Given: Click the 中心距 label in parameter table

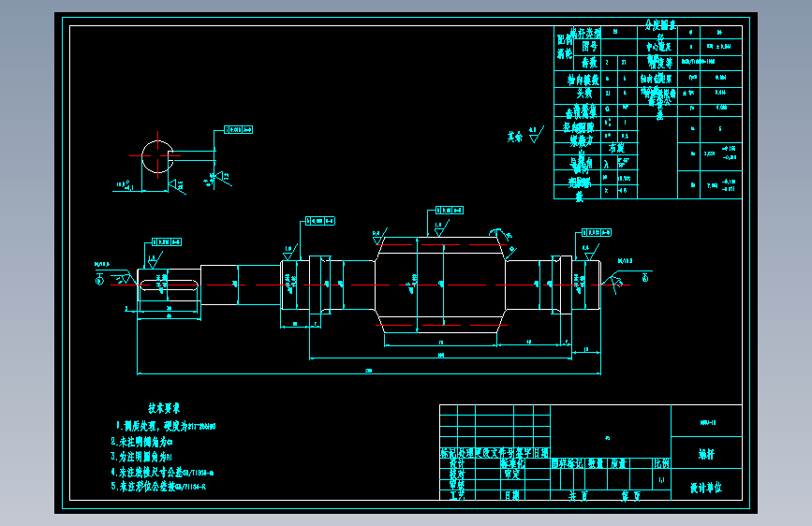Looking at the screenshot, I should click(x=658, y=47).
